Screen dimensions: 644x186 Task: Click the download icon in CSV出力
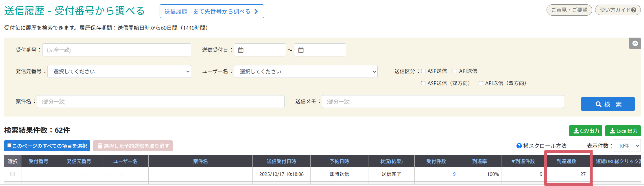pos(576,131)
